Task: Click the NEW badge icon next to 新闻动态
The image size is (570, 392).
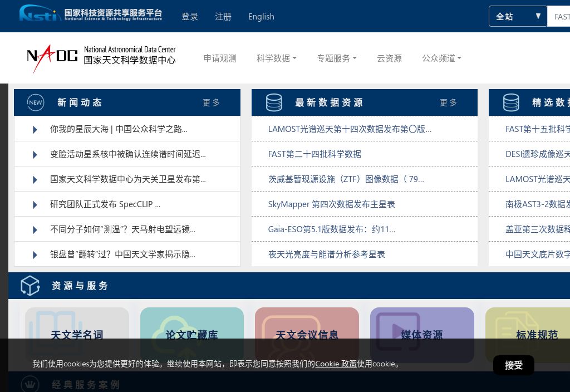Action: pyautogui.click(x=36, y=102)
